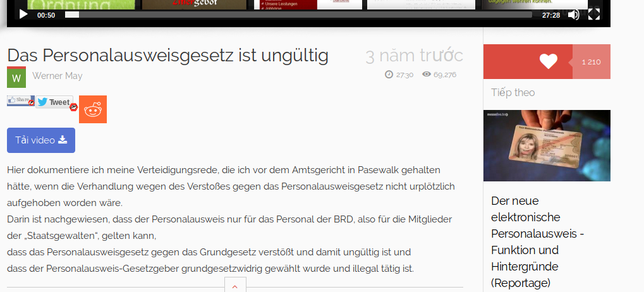Open 'Der neue elektronische Personalausweis' video title
This screenshot has height=292, width=644.
(538, 241)
